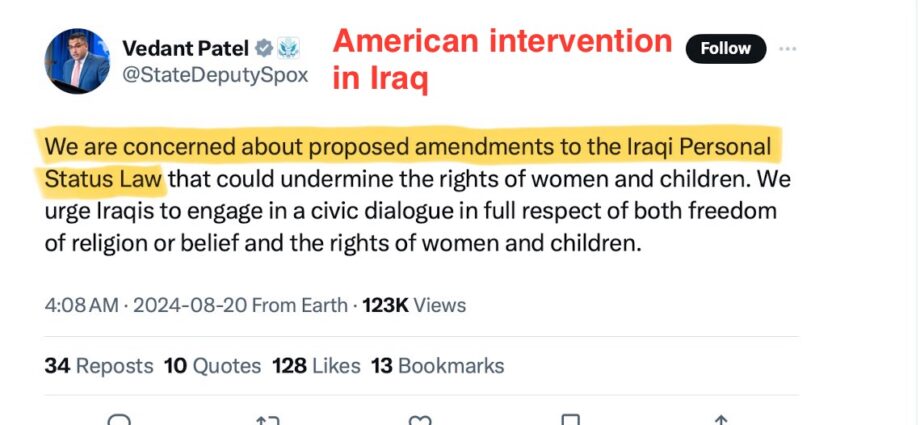
Task: Open the @StateDeputySpox handle link
Action: (x=215, y=75)
